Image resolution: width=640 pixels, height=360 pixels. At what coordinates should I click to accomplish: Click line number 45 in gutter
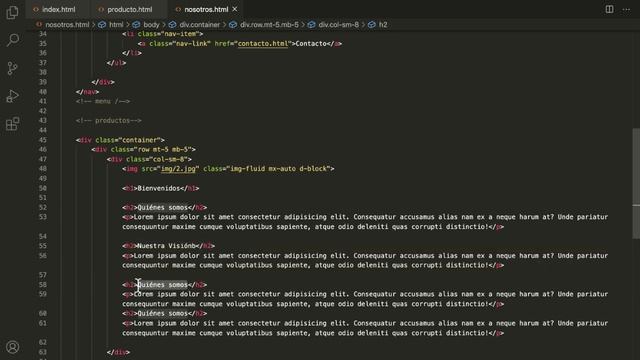click(43, 140)
